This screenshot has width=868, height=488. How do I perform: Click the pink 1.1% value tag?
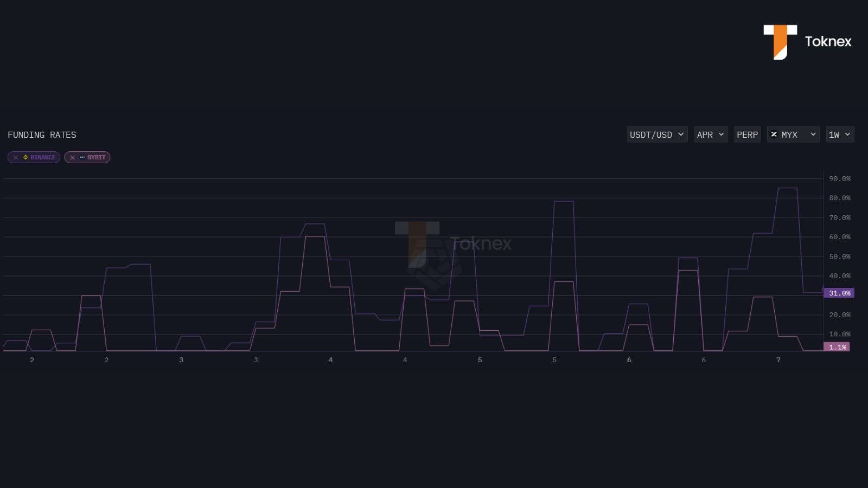click(837, 347)
